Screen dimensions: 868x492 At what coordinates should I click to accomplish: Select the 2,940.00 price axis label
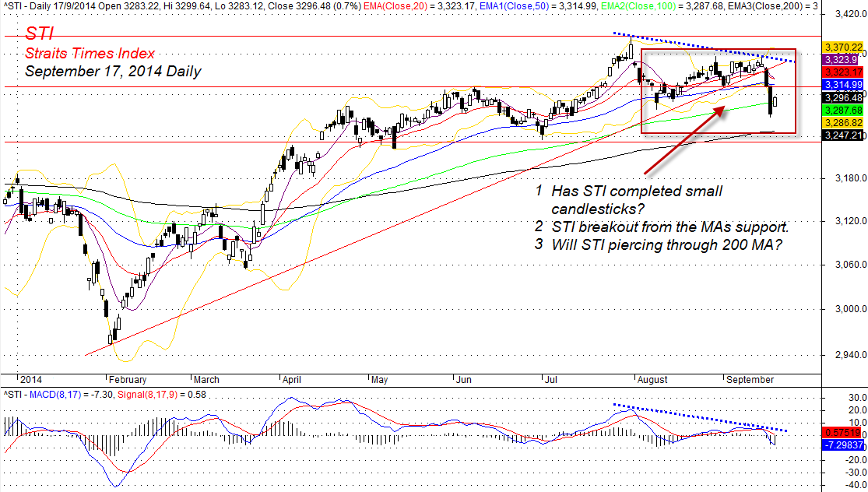pos(851,355)
